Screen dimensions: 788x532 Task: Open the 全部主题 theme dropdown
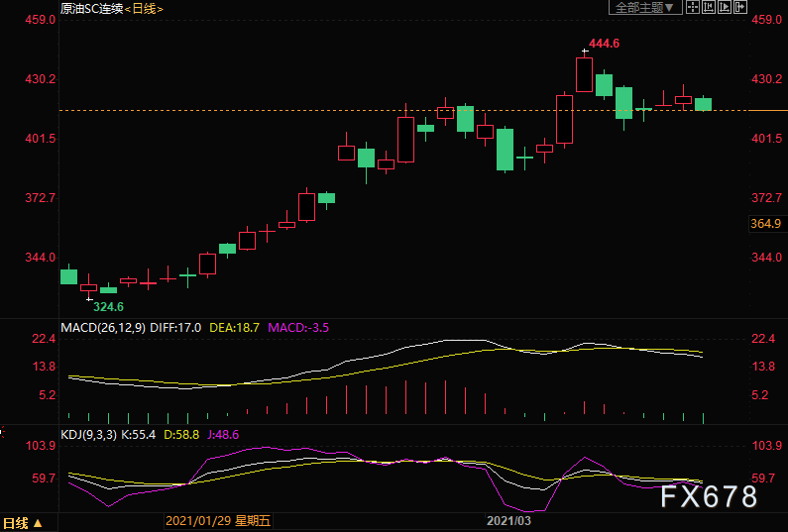[x=642, y=7]
